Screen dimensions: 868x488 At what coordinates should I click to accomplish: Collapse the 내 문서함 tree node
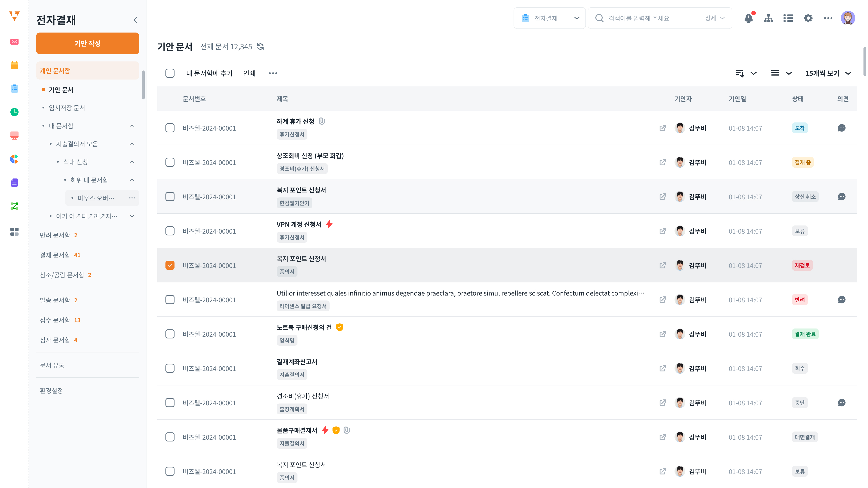coord(132,126)
